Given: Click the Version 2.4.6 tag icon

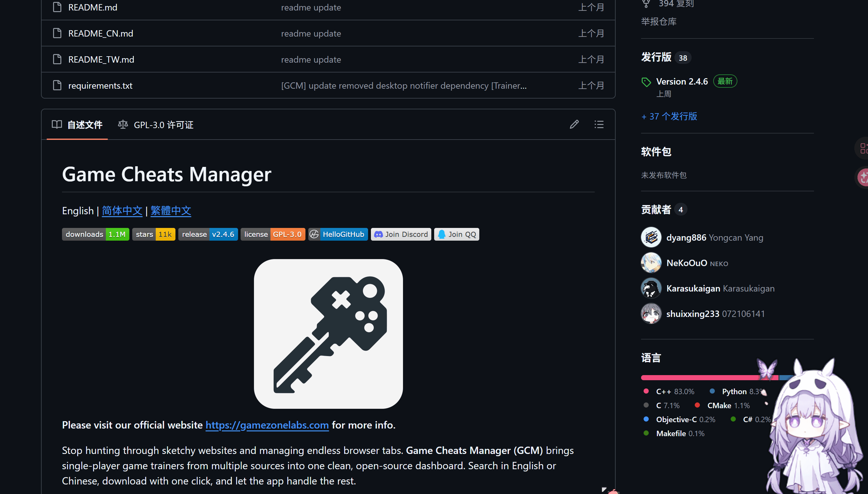Looking at the screenshot, I should [646, 82].
